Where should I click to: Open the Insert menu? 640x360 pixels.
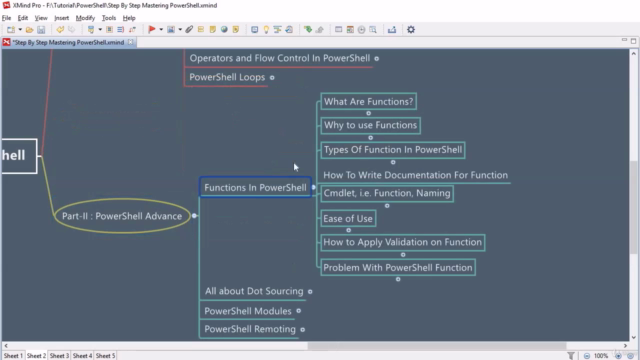tap(62, 18)
